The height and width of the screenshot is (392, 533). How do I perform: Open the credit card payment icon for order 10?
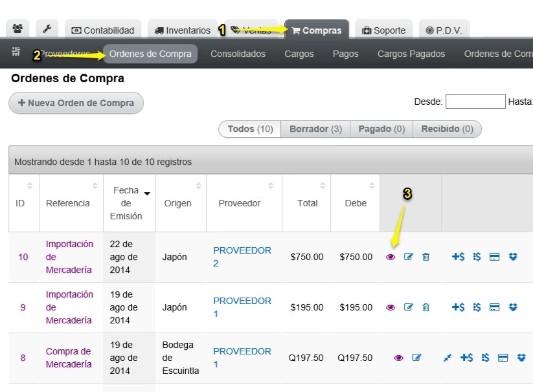pos(494,257)
